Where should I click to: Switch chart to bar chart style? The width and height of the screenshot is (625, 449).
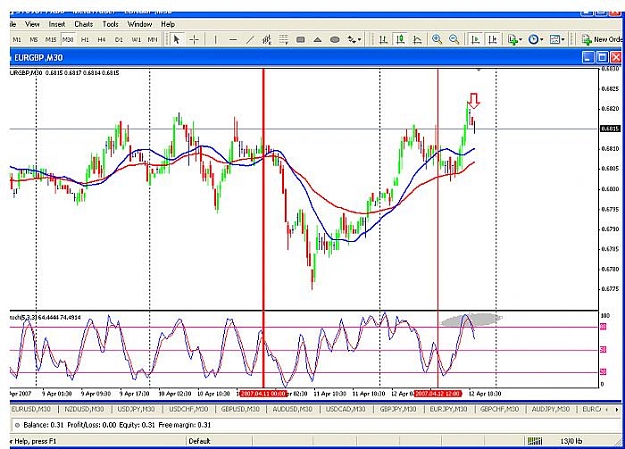click(383, 39)
